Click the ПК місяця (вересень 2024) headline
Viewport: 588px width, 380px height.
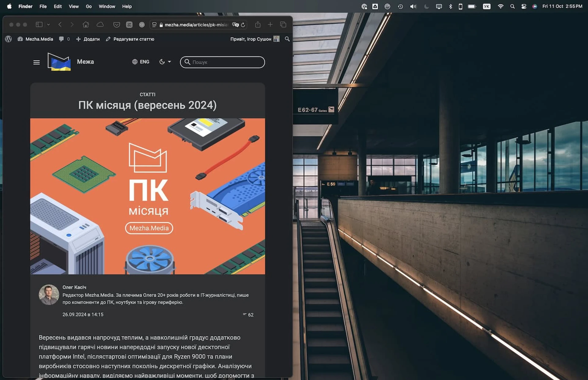tap(147, 105)
